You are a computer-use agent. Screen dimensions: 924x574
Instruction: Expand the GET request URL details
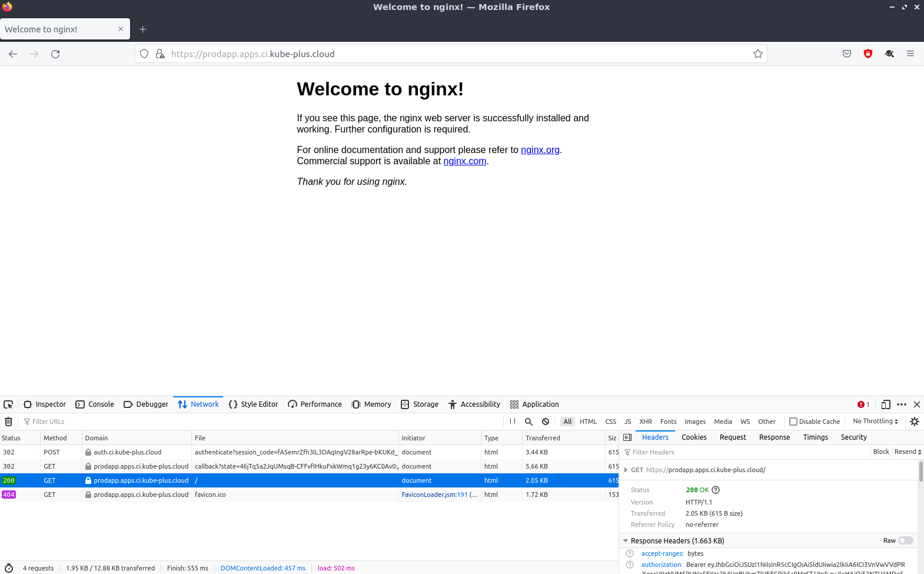pos(626,470)
